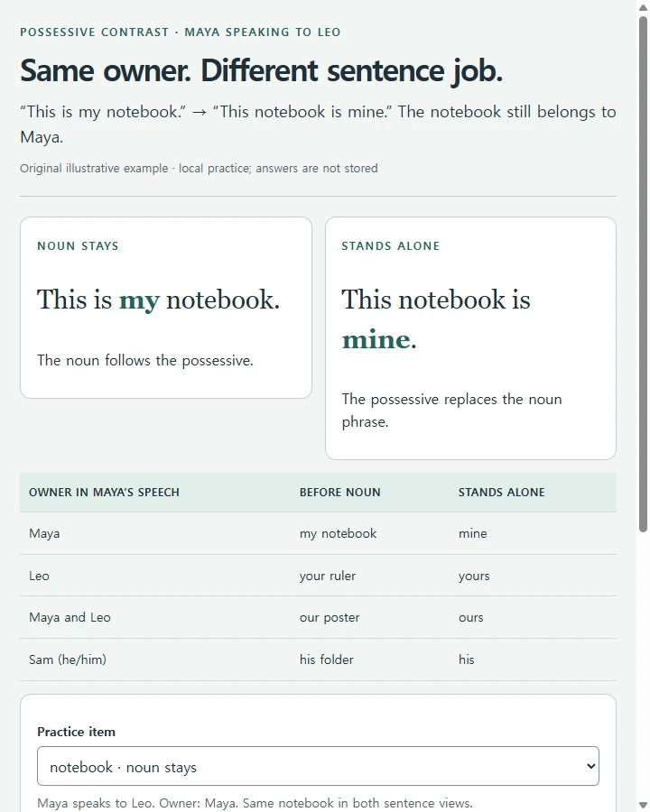Click the sentence 'This is my notebook.'

click(158, 300)
